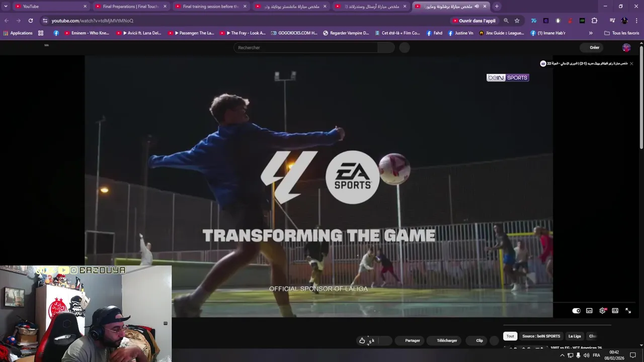Image resolution: width=644 pixels, height=362 pixels.
Task: Open the video settings gear
Action: [x=602, y=311]
